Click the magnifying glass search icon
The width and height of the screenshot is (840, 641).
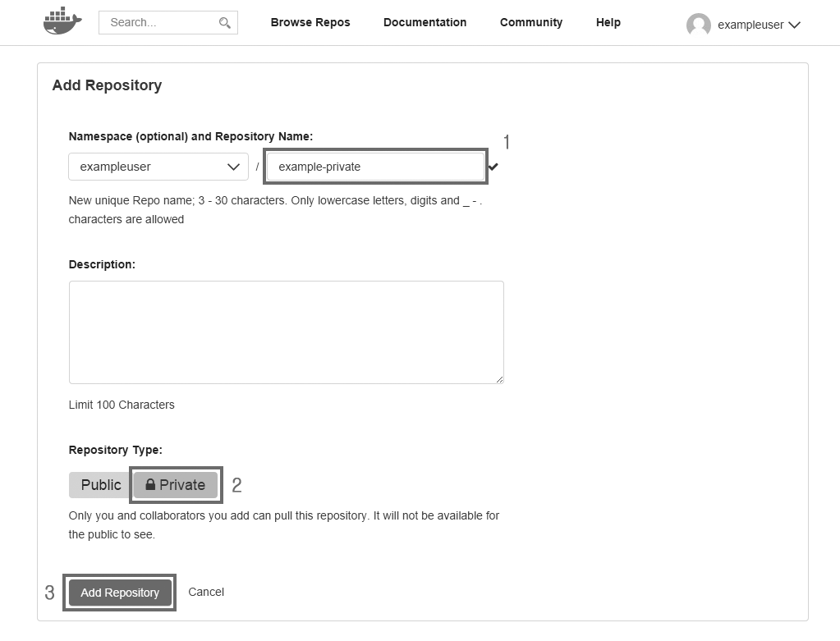click(224, 23)
